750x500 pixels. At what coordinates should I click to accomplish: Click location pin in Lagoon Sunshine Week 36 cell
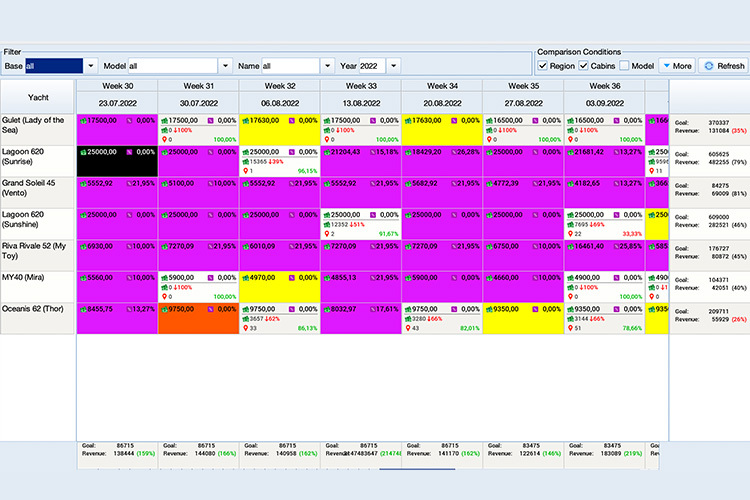[570, 234]
